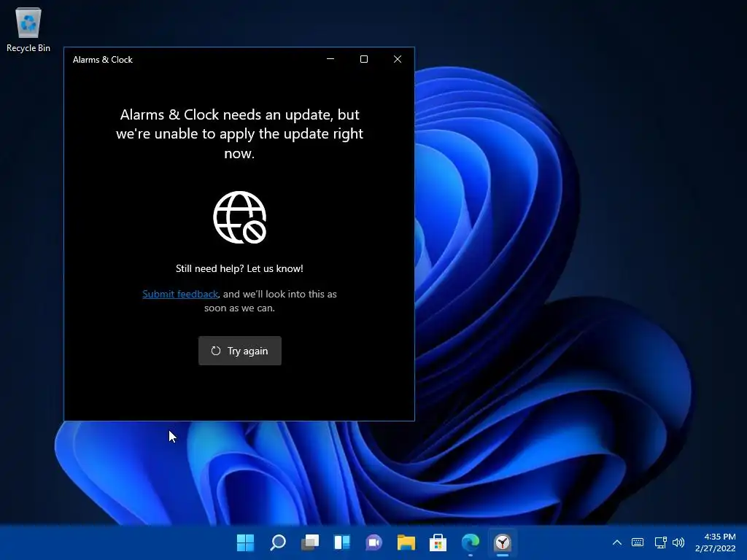Viewport: 747px width, 560px height.
Task: Show hidden system tray icons
Action: pyautogui.click(x=617, y=542)
